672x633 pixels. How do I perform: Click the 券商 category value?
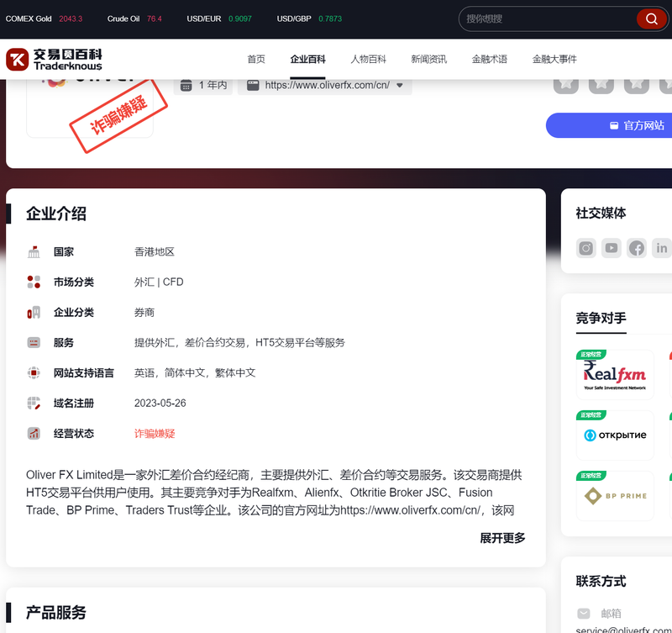tap(144, 313)
